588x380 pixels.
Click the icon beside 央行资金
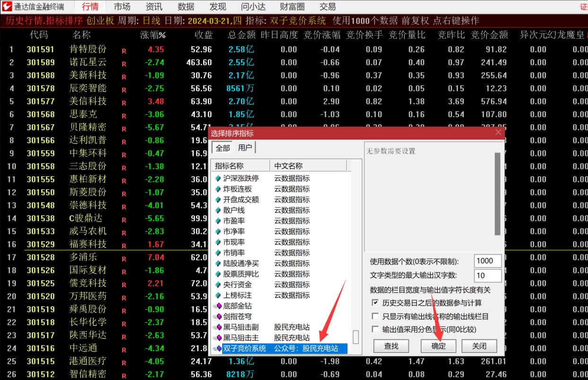coord(217,284)
